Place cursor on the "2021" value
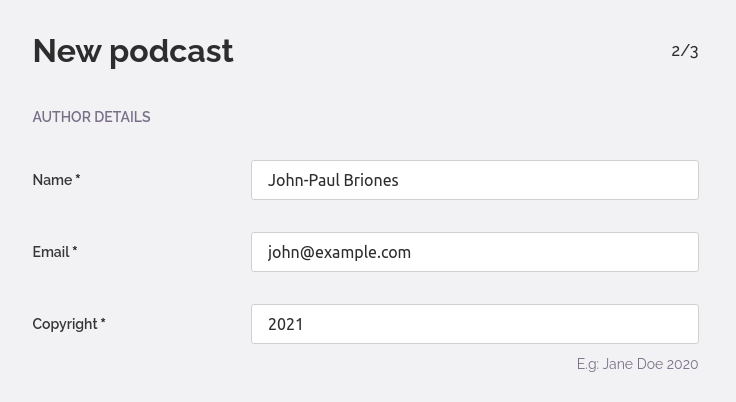The height and width of the screenshot is (402, 736). pyautogui.click(x=285, y=324)
